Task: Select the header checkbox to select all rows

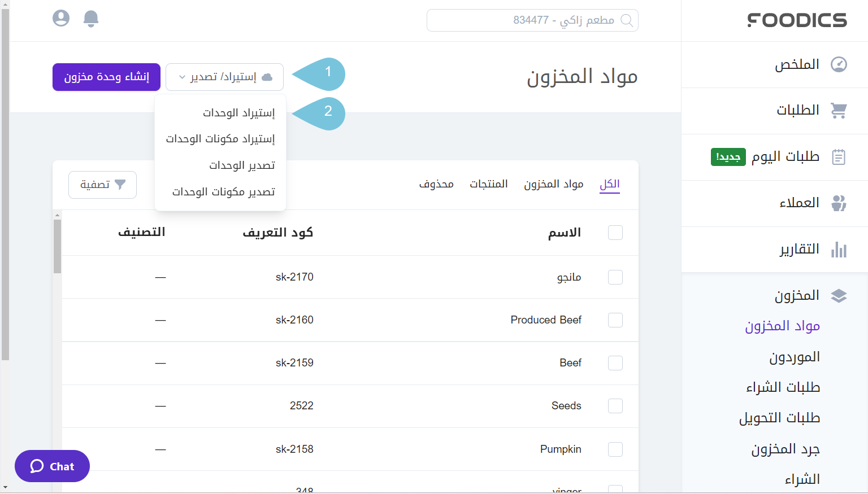Action: pyautogui.click(x=615, y=232)
